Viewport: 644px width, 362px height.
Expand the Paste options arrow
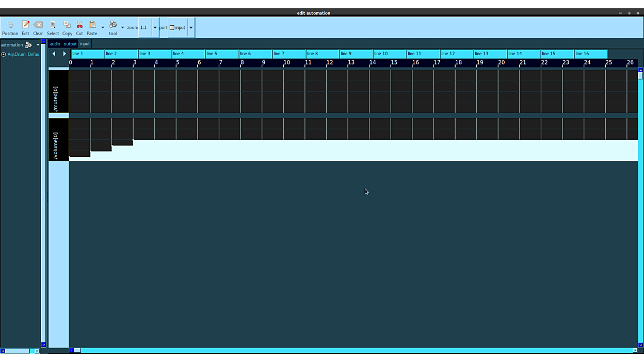click(x=103, y=28)
